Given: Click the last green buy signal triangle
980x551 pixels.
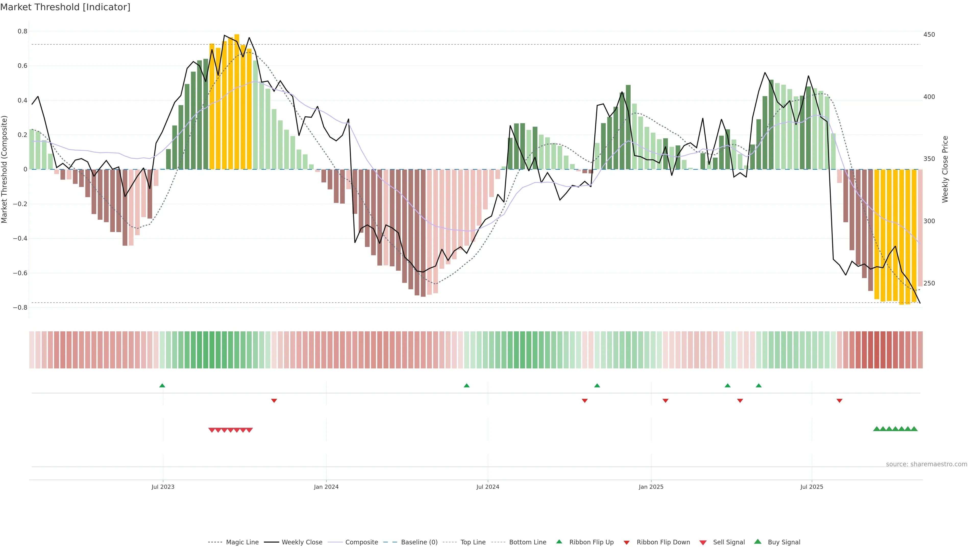Looking at the screenshot, I should [914, 429].
